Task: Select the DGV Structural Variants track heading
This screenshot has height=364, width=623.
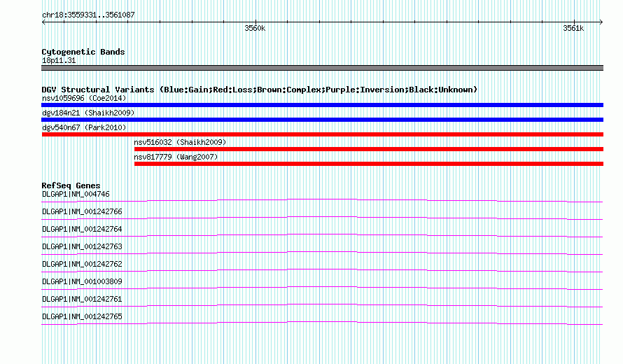Action: [x=260, y=90]
